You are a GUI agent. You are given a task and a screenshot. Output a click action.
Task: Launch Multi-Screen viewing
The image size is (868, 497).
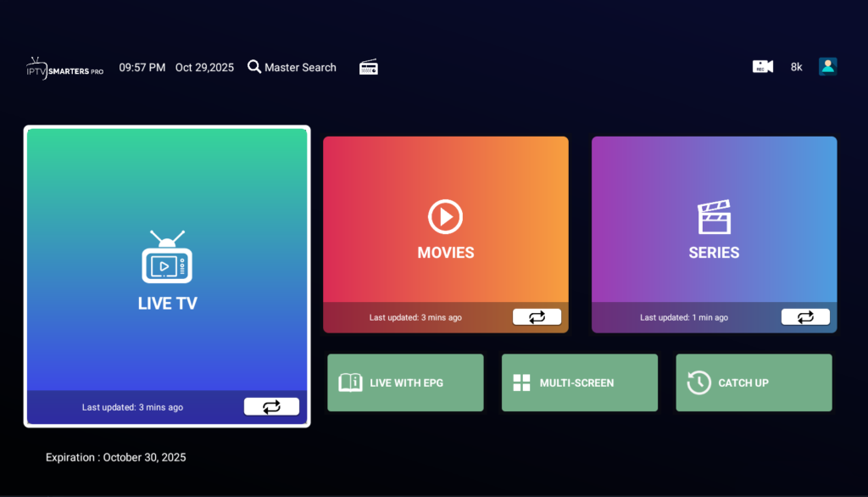point(580,383)
